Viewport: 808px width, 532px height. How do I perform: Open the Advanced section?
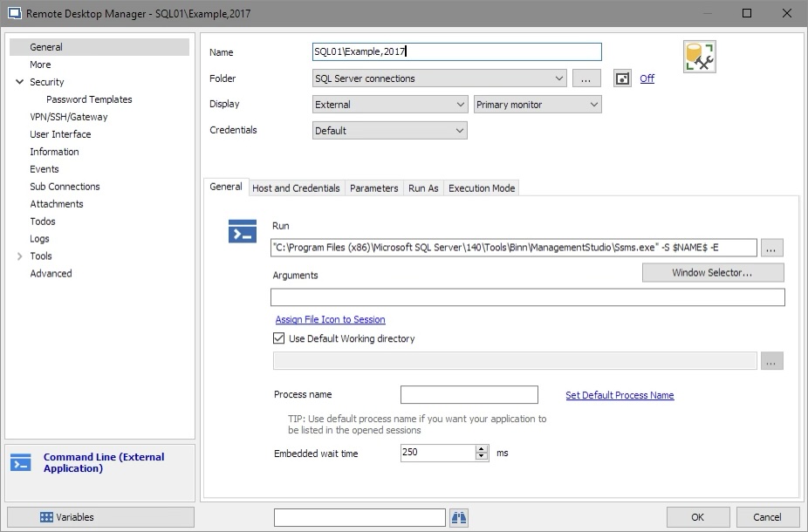click(51, 274)
